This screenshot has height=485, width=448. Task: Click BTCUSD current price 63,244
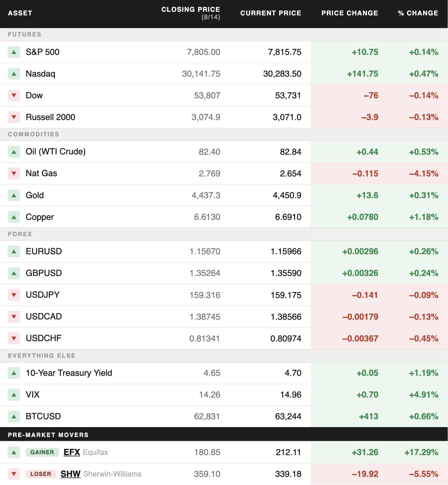pyautogui.click(x=288, y=416)
